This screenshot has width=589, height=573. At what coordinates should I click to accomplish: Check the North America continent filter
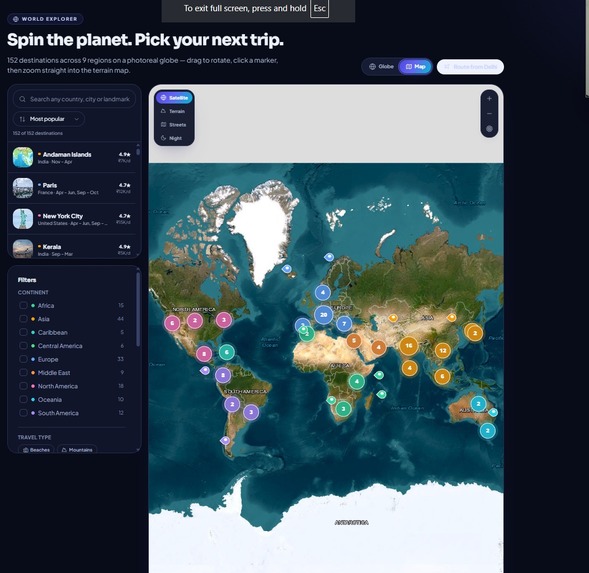23,386
